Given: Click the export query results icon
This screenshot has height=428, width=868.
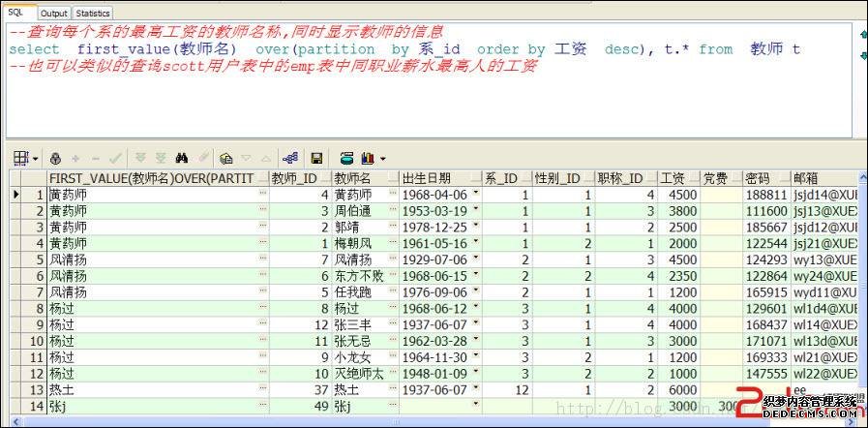Looking at the screenshot, I should pyautogui.click(x=346, y=158).
